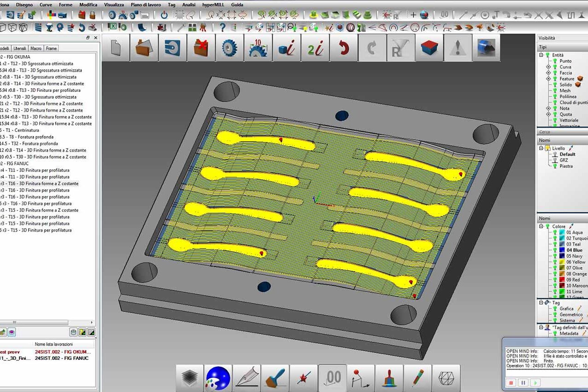Screen dimensions: 588x392
Task: Click the blue gear settings icon
Action: tap(229, 48)
